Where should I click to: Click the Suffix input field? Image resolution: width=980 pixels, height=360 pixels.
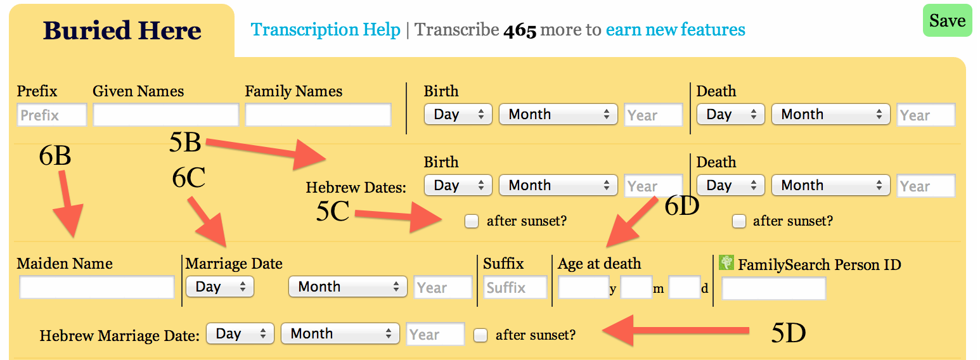tap(515, 288)
